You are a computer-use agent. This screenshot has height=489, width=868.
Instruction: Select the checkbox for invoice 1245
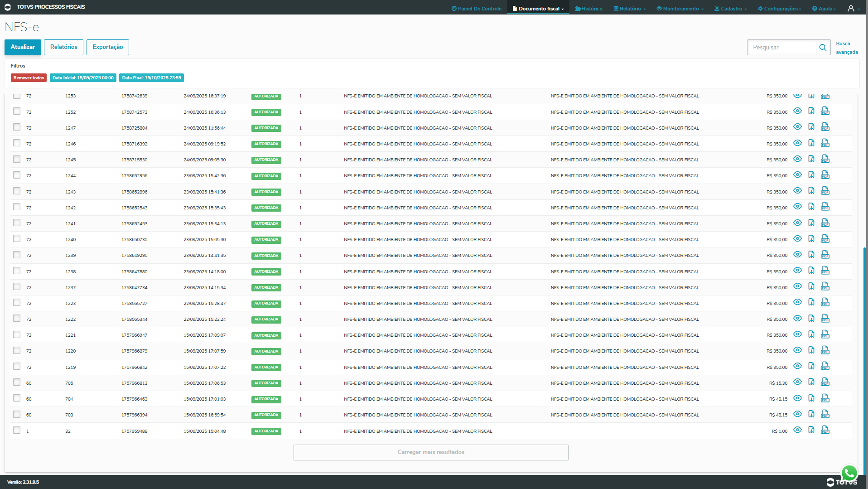(17, 159)
